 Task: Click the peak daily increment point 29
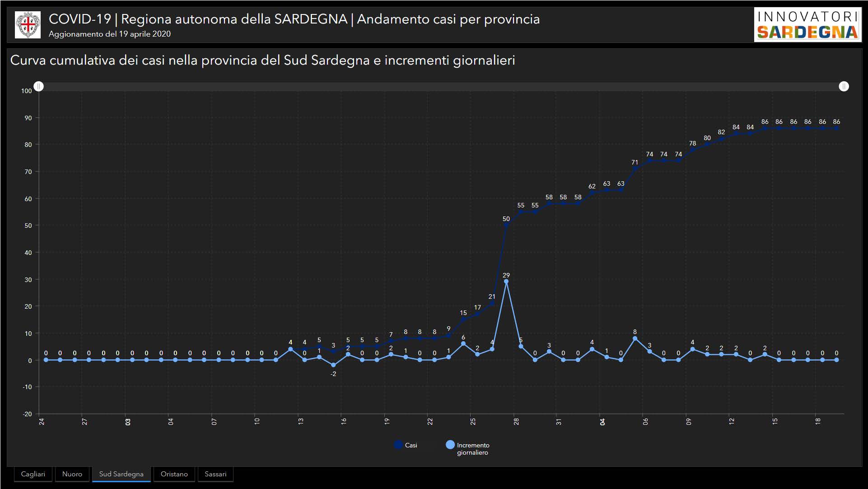coord(506,282)
